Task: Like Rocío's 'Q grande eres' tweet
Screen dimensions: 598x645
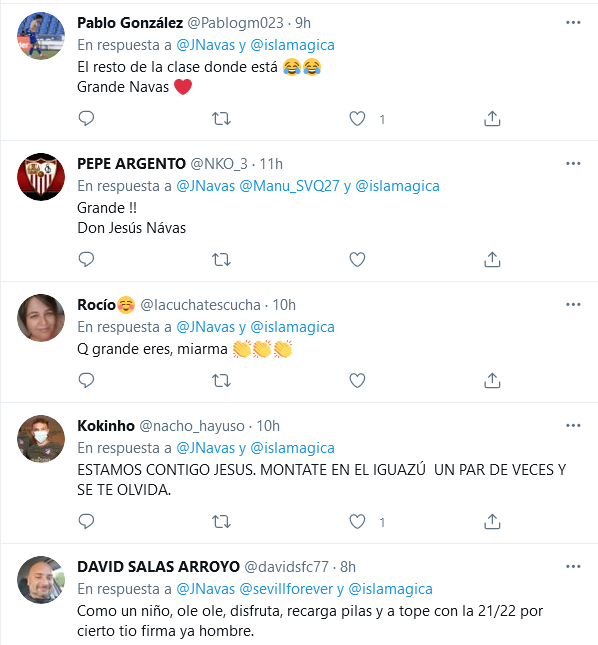Action: (357, 381)
